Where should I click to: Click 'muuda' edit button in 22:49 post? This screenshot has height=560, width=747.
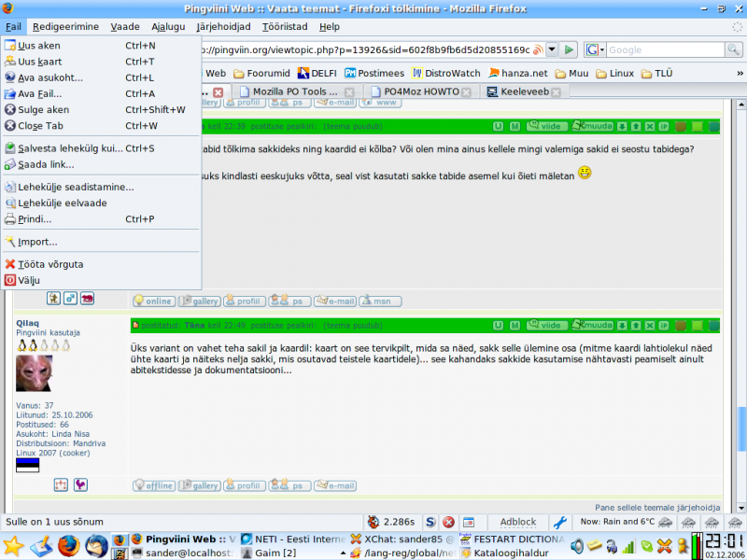point(593,325)
